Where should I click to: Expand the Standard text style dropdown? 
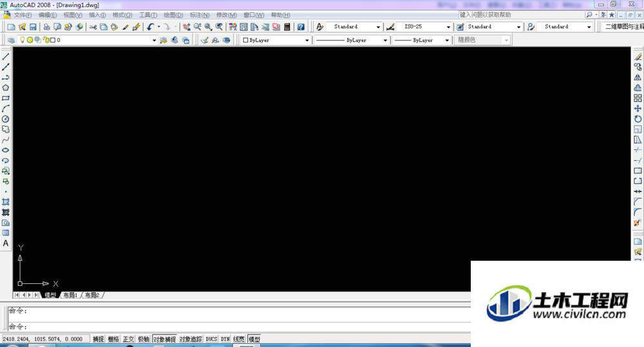tap(378, 26)
